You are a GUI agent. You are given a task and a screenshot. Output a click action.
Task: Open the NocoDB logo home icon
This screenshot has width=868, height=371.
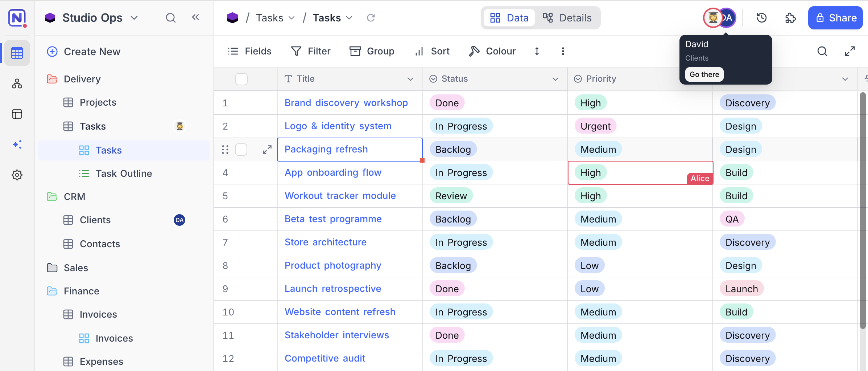pos(17,18)
